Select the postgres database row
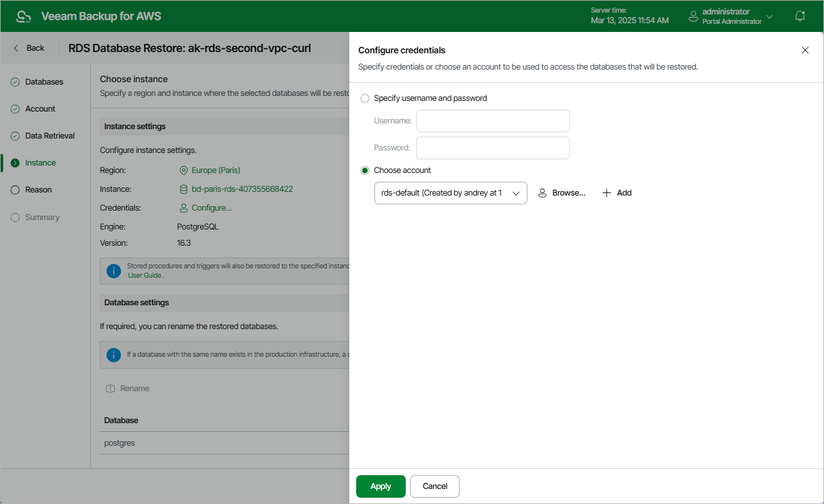 point(224,443)
